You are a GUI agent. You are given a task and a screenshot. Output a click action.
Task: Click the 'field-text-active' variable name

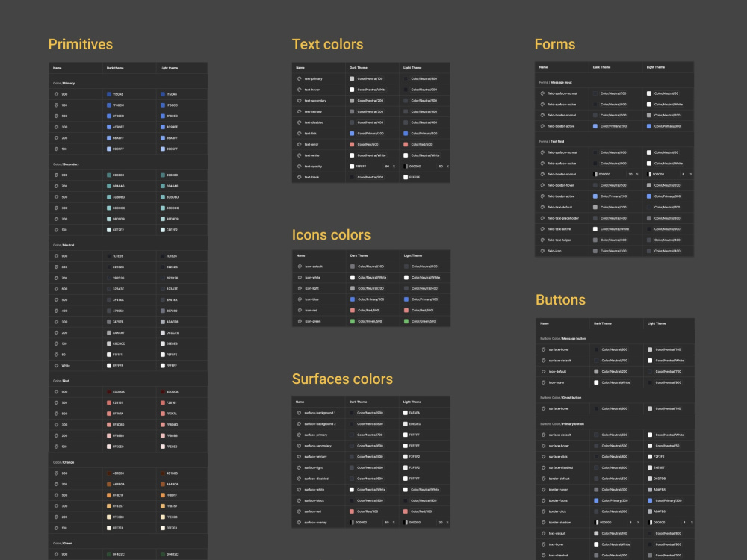click(x=560, y=229)
